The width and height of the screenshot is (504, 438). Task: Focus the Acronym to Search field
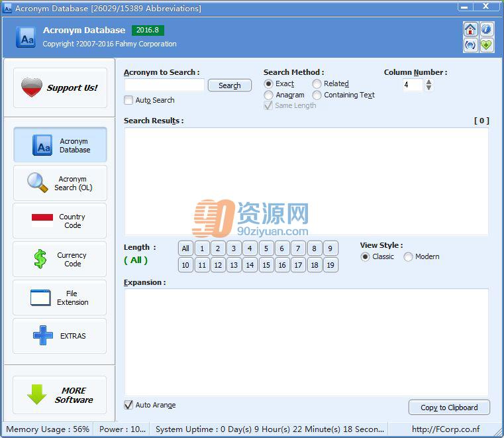[x=164, y=85]
